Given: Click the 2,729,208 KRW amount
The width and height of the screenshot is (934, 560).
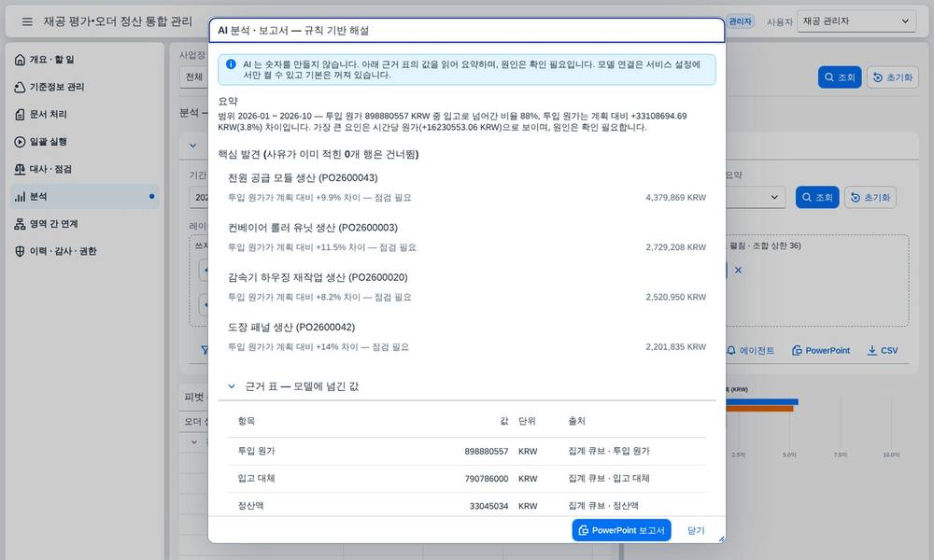Looking at the screenshot, I should (x=675, y=247).
